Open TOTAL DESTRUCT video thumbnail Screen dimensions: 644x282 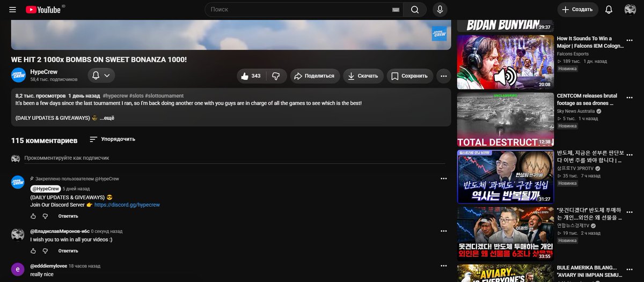[x=505, y=120]
